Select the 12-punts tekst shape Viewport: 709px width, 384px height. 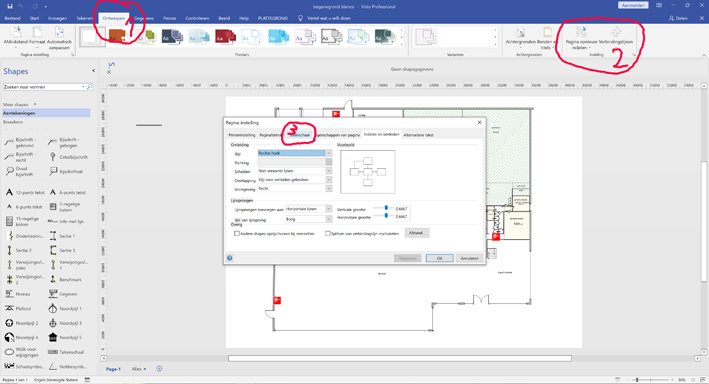(25, 192)
